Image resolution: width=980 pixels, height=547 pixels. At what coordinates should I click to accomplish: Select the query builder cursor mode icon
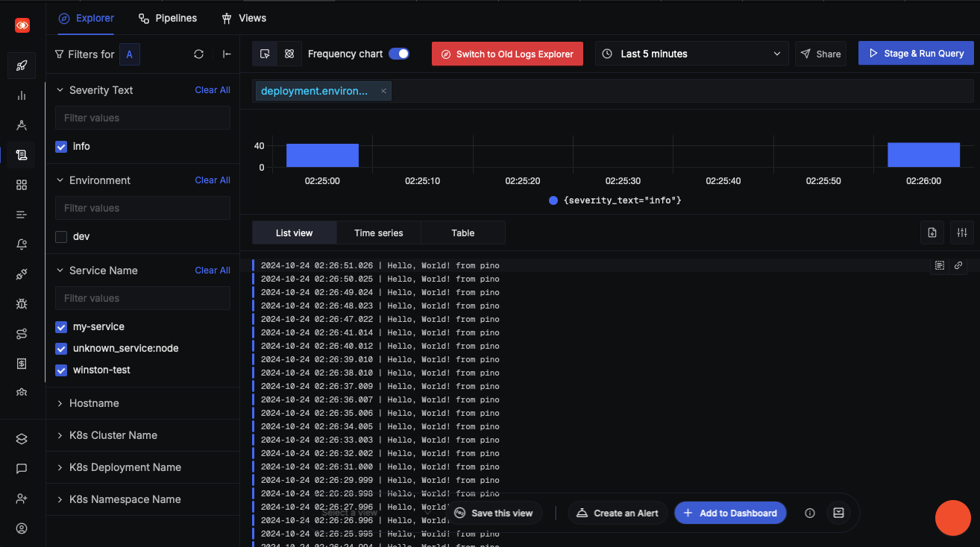(x=265, y=54)
